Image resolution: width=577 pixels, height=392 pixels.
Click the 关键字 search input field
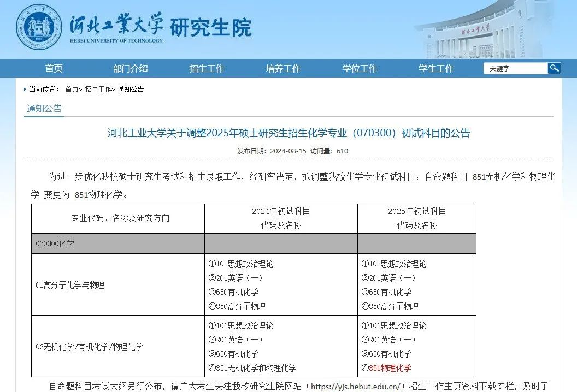point(516,68)
